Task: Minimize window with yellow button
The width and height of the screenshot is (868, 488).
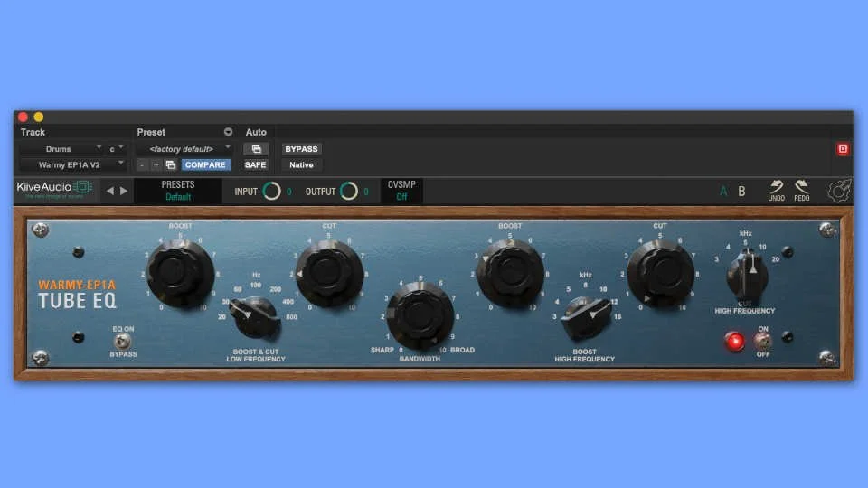Action: pyautogui.click(x=38, y=117)
